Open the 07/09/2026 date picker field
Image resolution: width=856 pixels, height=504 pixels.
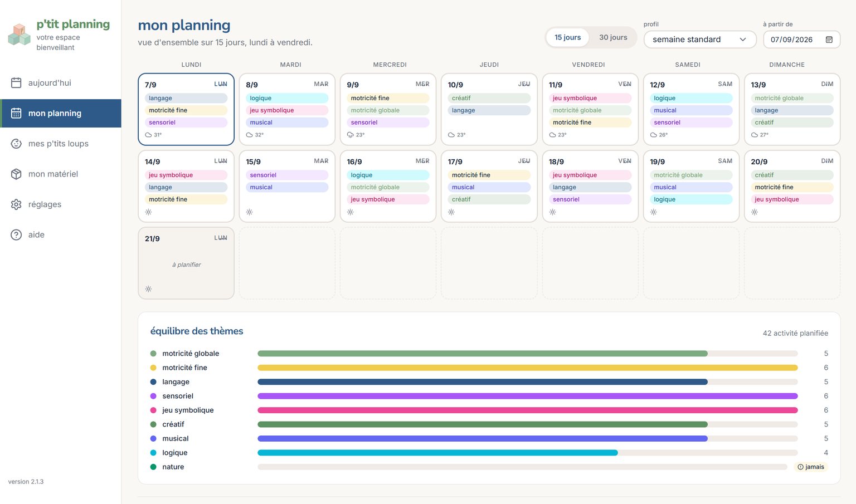801,40
